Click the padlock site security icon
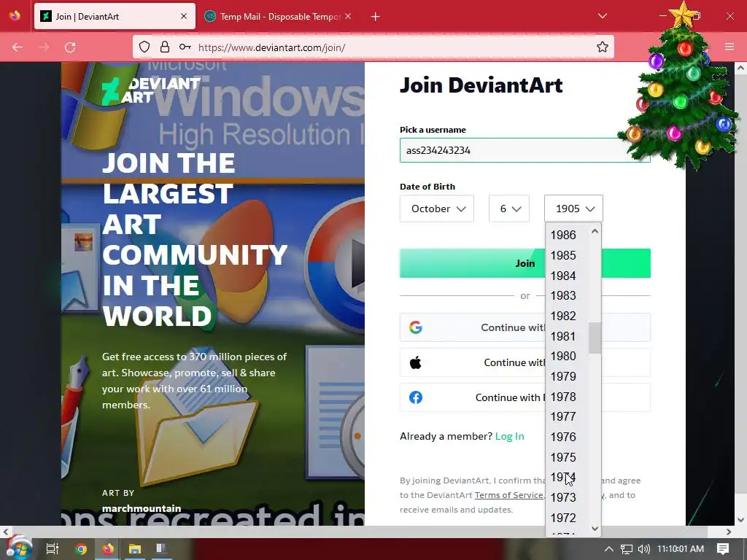 165,47
